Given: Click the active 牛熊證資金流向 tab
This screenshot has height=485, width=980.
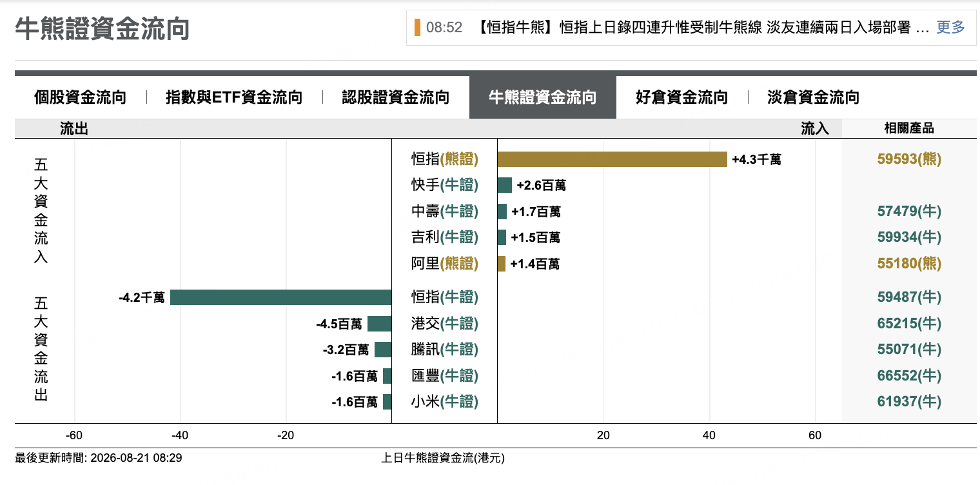Looking at the screenshot, I should (543, 97).
